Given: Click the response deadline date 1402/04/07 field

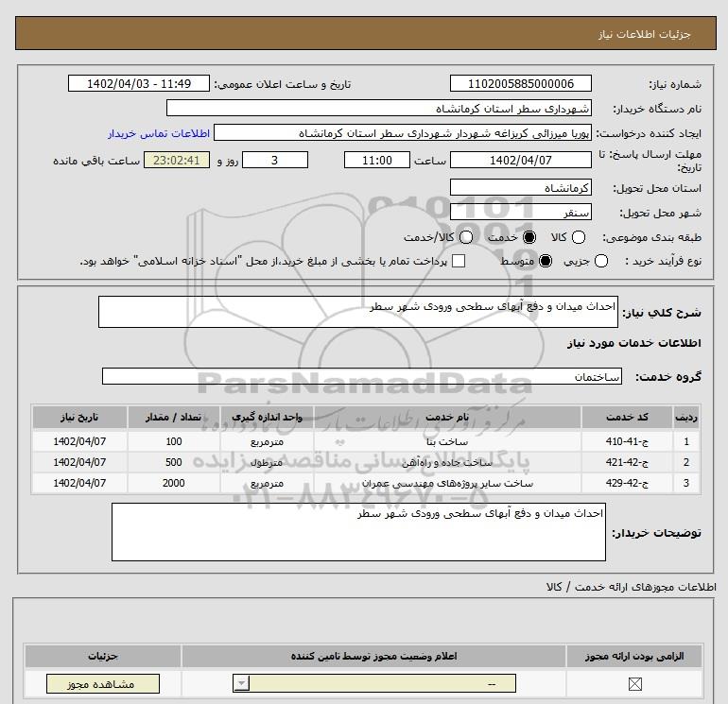Looking at the screenshot, I should pos(520,160).
